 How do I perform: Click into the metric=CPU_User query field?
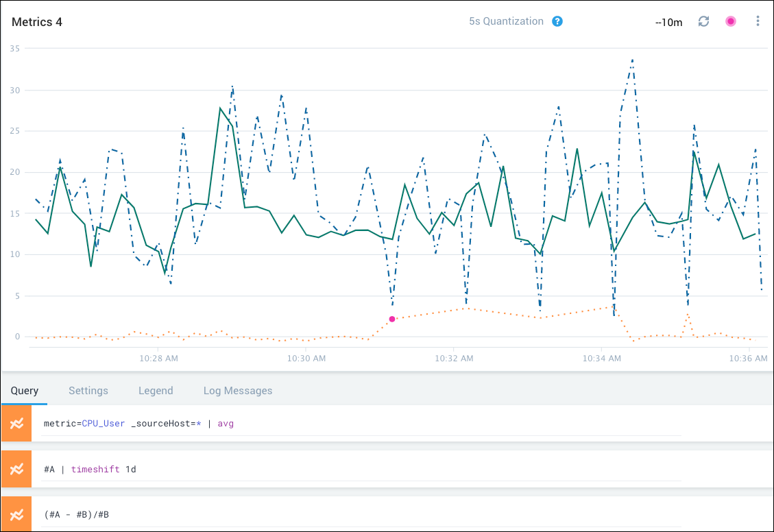pos(356,424)
